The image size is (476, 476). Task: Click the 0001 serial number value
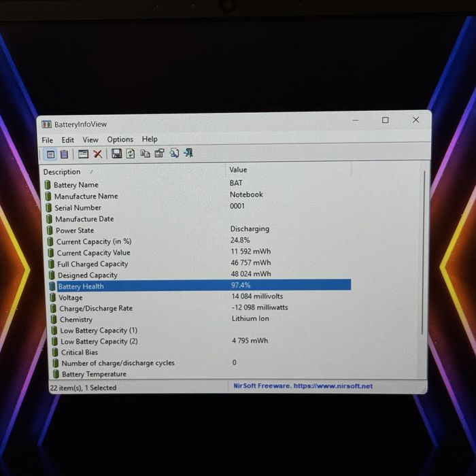pos(237,206)
